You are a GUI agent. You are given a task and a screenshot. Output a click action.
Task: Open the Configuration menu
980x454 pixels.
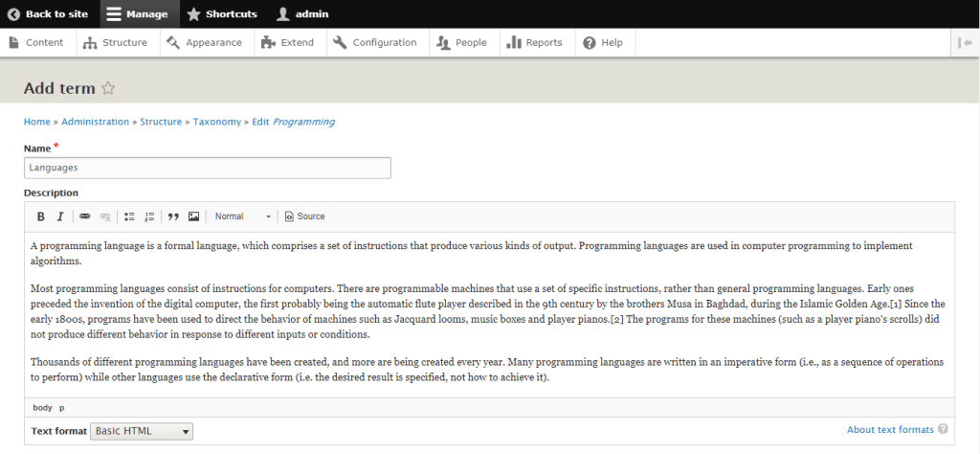point(376,42)
